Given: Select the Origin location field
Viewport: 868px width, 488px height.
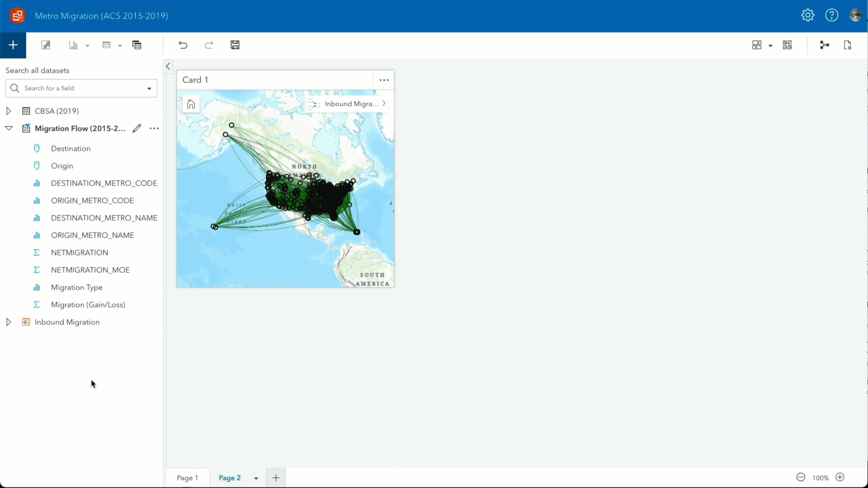Looking at the screenshot, I should point(62,166).
